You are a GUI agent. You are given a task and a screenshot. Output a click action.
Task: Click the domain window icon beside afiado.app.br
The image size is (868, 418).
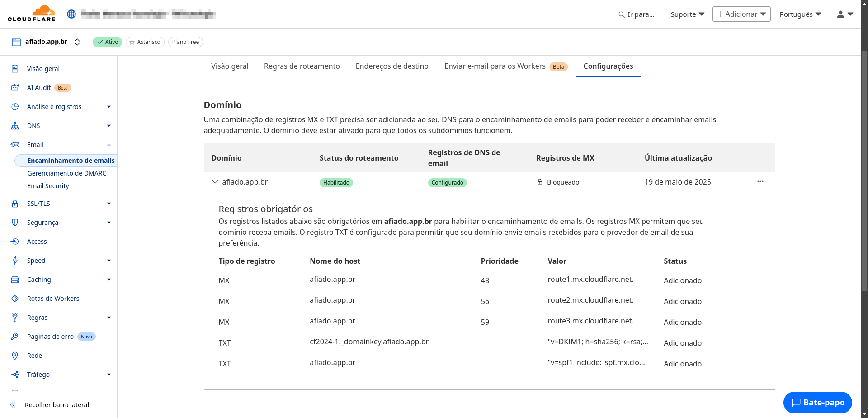pyautogui.click(x=16, y=42)
